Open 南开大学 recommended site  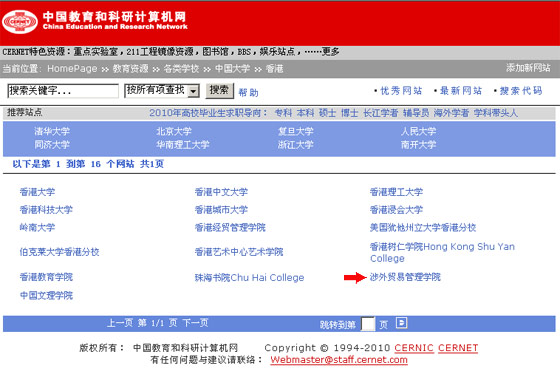(x=418, y=145)
